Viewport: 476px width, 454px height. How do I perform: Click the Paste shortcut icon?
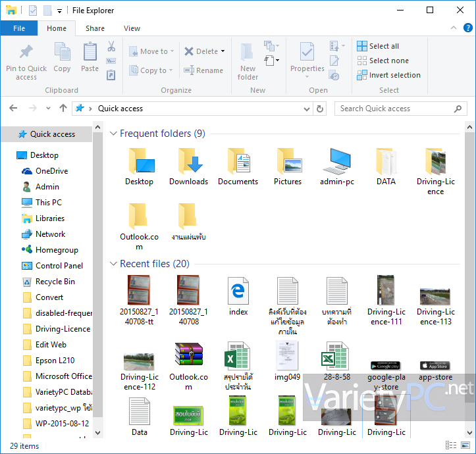tap(111, 75)
